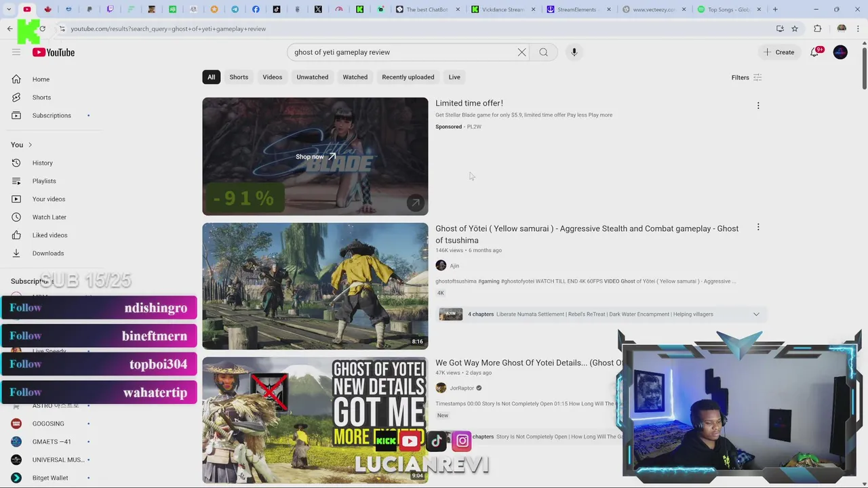Open the GOGOSING subscription channel
Screen dimensions: 868x488
48,424
